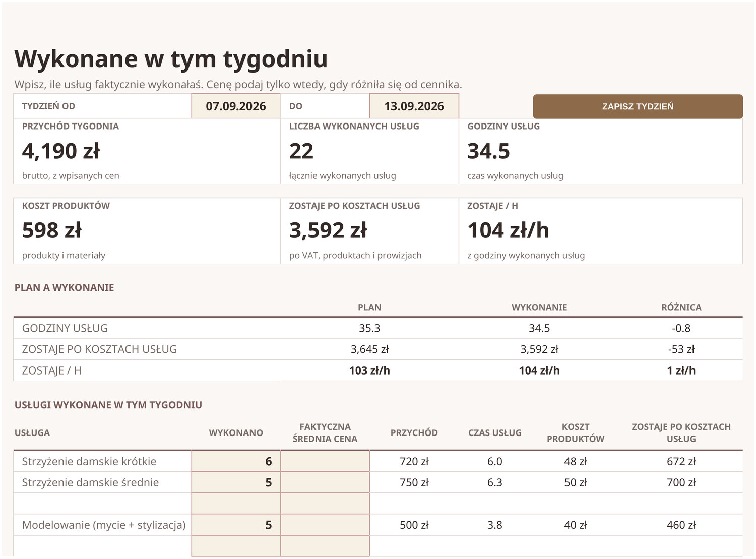Select the product cost value 598 zł

coord(51,230)
